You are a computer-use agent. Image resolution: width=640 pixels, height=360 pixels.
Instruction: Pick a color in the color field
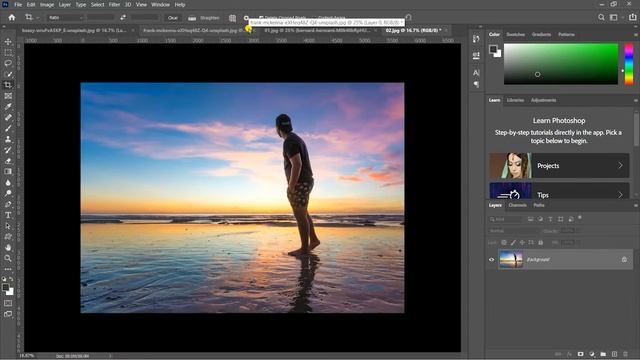coord(561,64)
